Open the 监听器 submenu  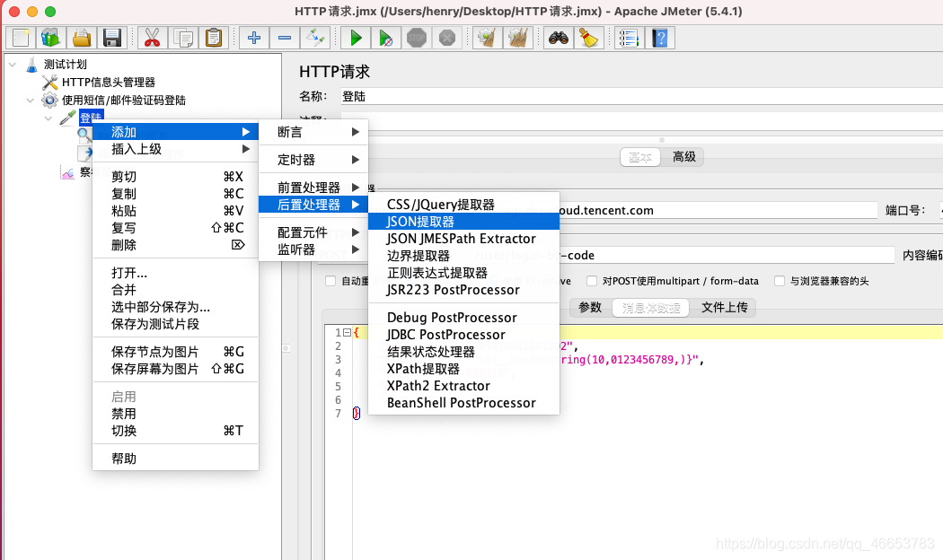pyautogui.click(x=313, y=249)
